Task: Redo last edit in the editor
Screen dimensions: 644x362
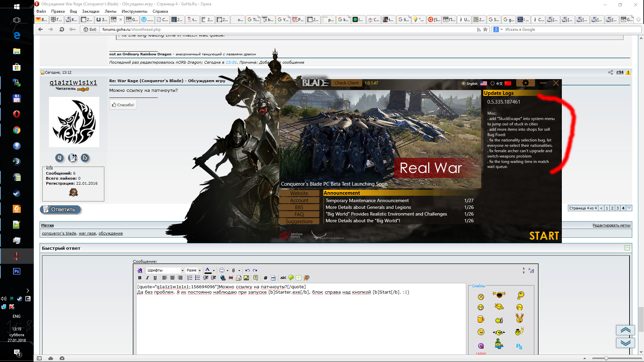Action: click(x=255, y=270)
